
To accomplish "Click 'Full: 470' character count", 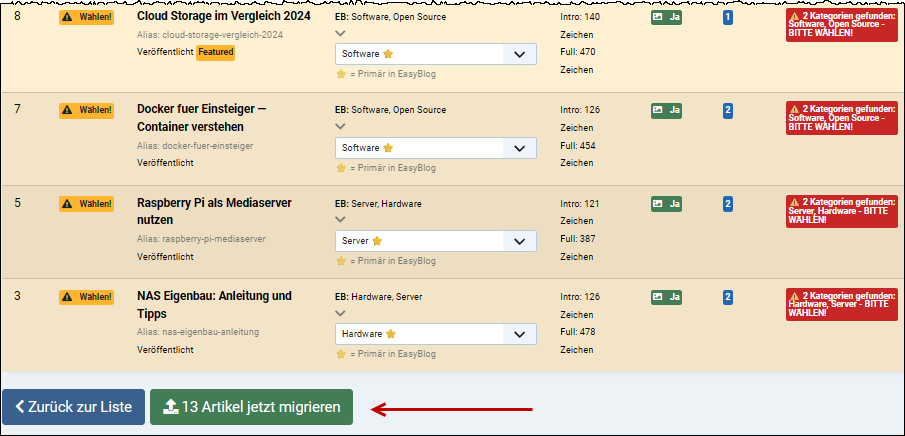I will click(x=578, y=52).
